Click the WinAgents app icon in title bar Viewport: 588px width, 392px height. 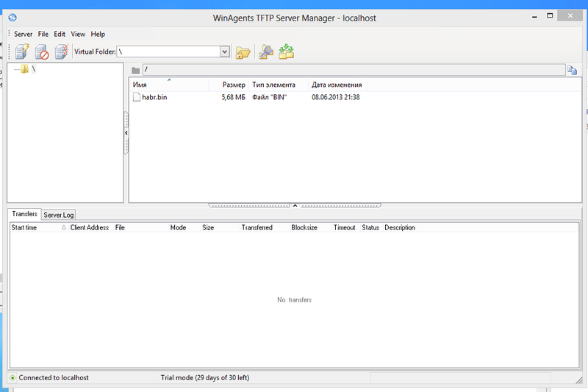[x=12, y=18]
